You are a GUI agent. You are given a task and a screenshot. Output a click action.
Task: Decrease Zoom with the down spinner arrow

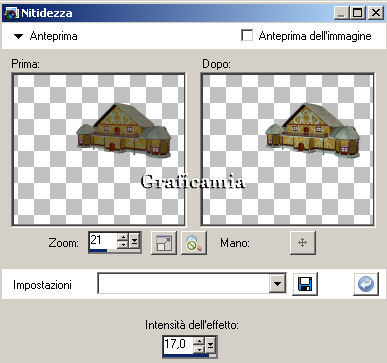coord(123,244)
